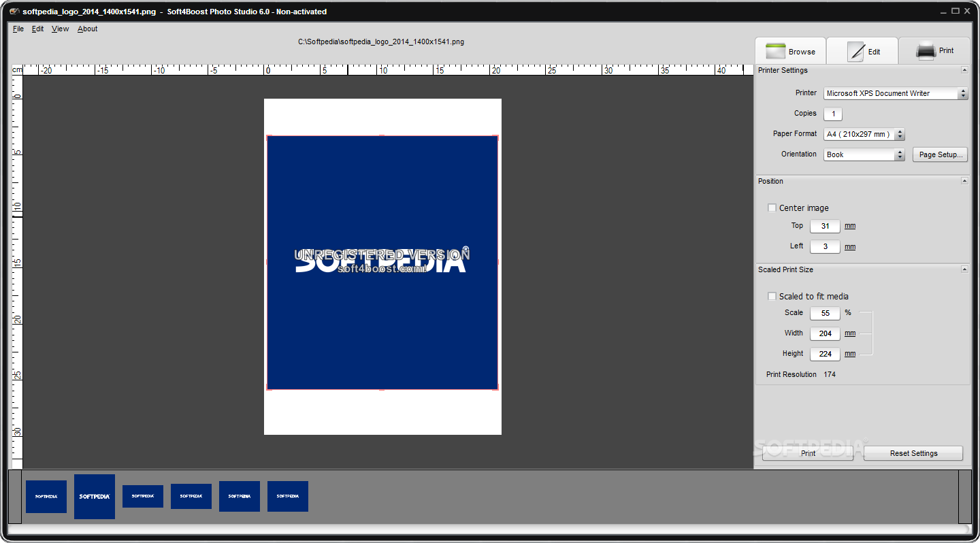Open the Paper Format A4 dropdown
The height and width of the screenshot is (543, 980).
[864, 134]
